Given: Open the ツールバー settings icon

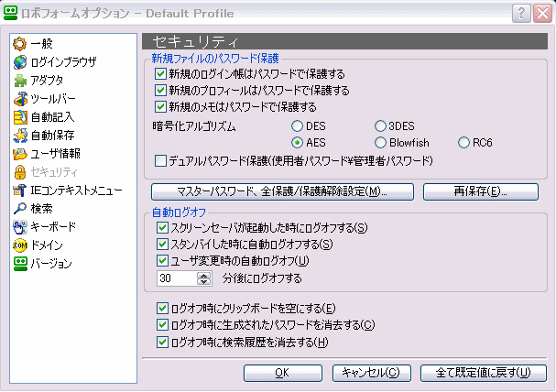Looking at the screenshot, I should pyautogui.click(x=20, y=99).
